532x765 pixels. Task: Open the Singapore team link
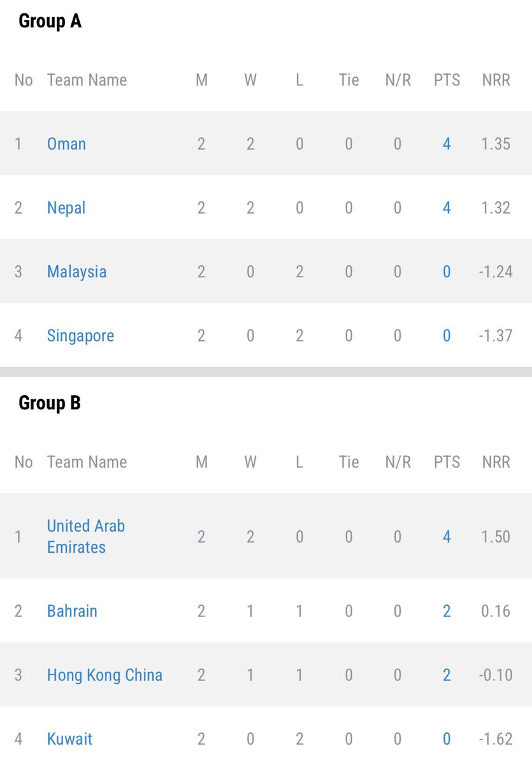[x=80, y=335]
